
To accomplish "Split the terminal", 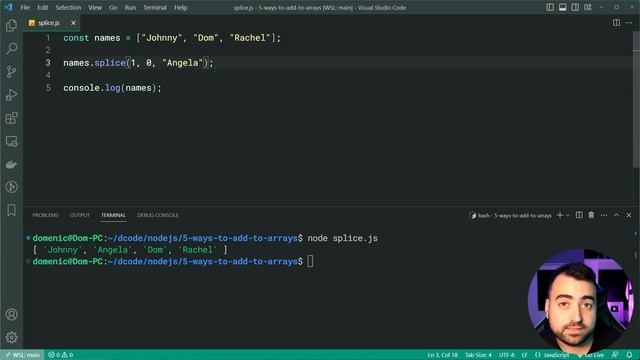I will [x=579, y=215].
